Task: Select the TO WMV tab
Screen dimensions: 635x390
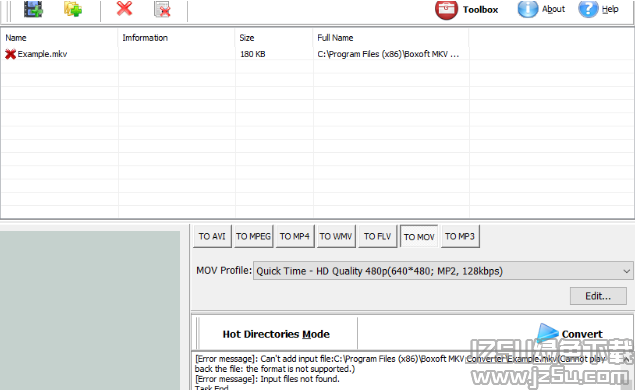Action: pos(336,237)
